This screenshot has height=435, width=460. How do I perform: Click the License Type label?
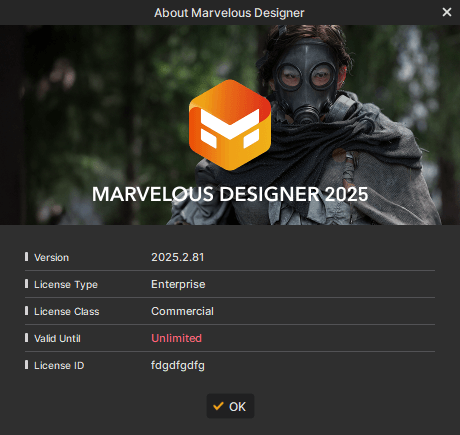(66, 285)
